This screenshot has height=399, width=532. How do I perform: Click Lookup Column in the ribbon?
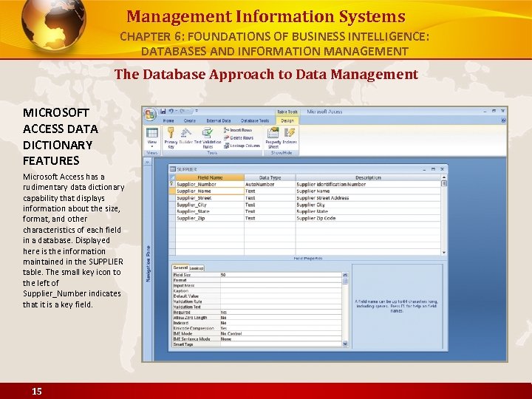pyautogui.click(x=242, y=146)
